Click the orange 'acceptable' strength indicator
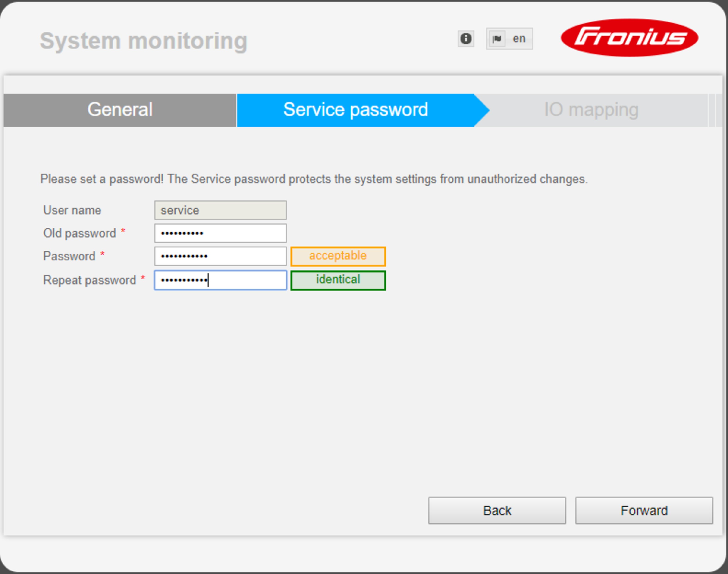Viewport: 728px width, 574px height. coord(338,257)
